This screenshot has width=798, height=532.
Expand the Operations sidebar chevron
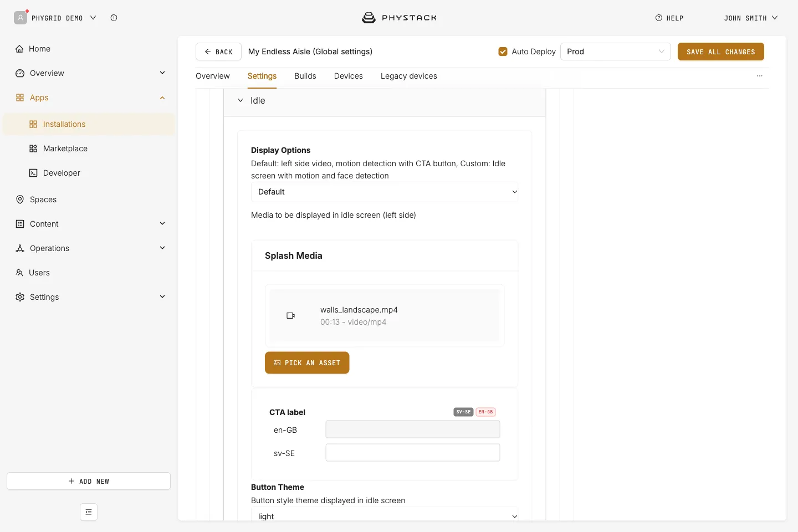point(162,248)
